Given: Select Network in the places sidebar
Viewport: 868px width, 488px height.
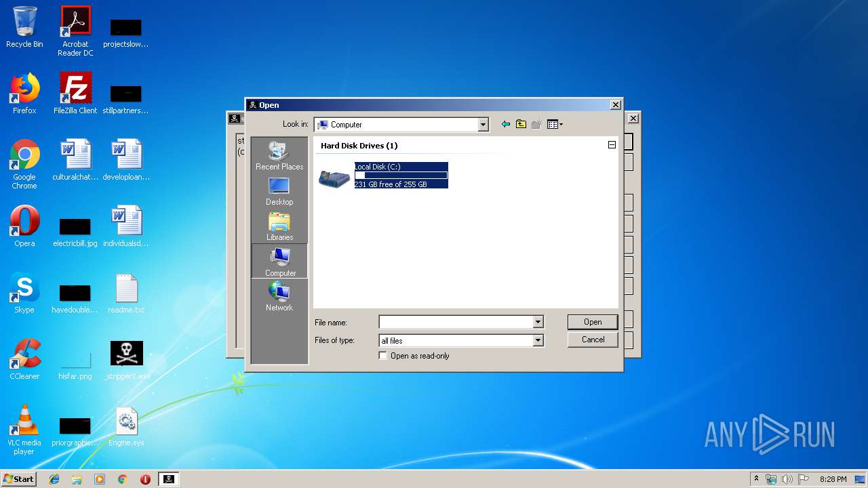Looking at the screenshot, I should (279, 297).
